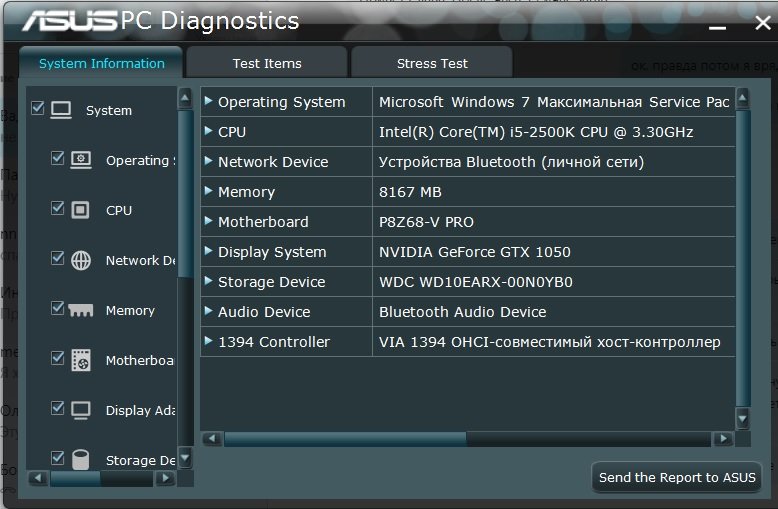Toggle the Memory checkbox
Image resolution: width=778 pixels, height=509 pixels.
tap(58, 308)
